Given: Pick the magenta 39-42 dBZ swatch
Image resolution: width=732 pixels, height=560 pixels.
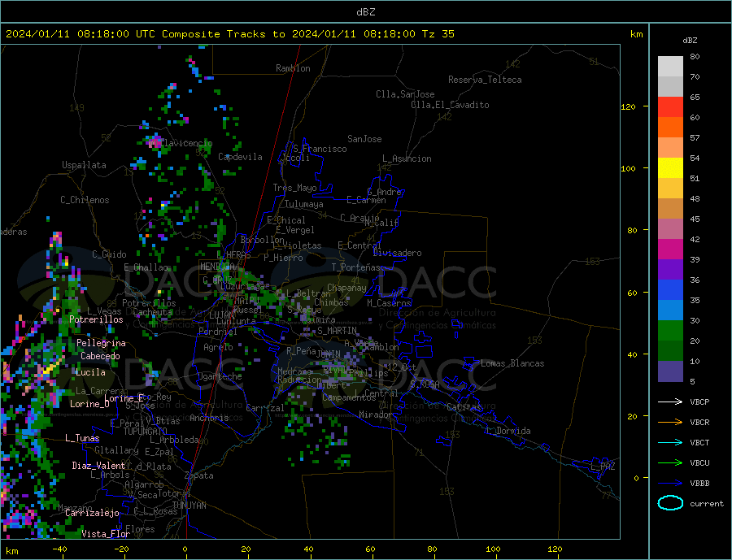Looking at the screenshot, I should pos(670,250).
